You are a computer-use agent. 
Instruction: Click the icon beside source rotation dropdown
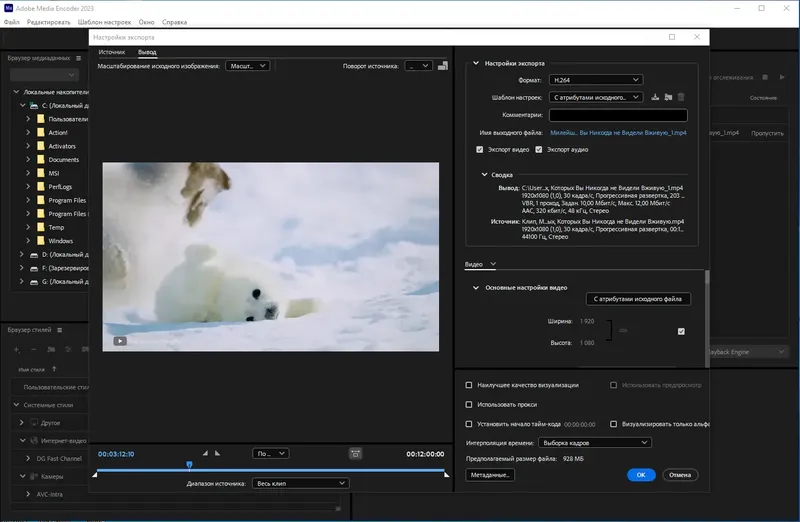click(x=443, y=66)
